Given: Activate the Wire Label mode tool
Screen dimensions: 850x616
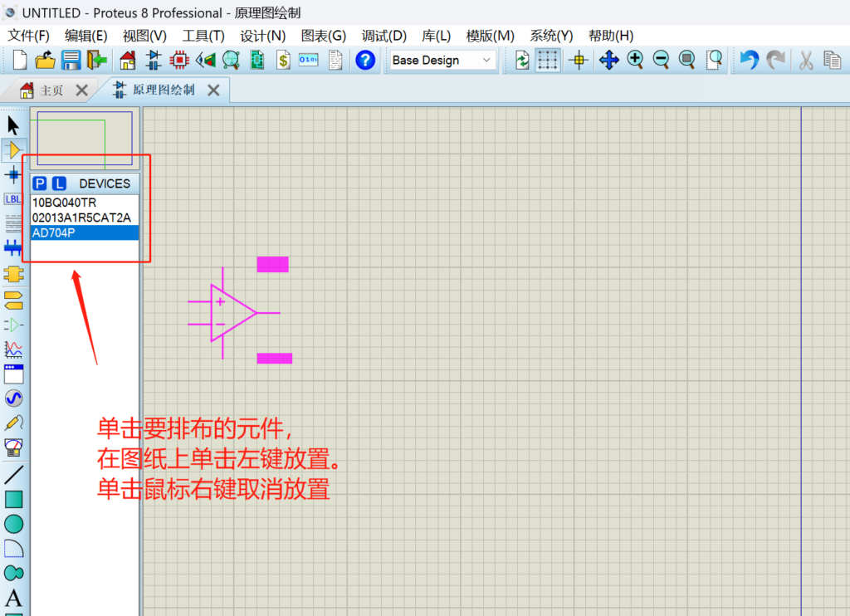Looking at the screenshot, I should point(13,199).
